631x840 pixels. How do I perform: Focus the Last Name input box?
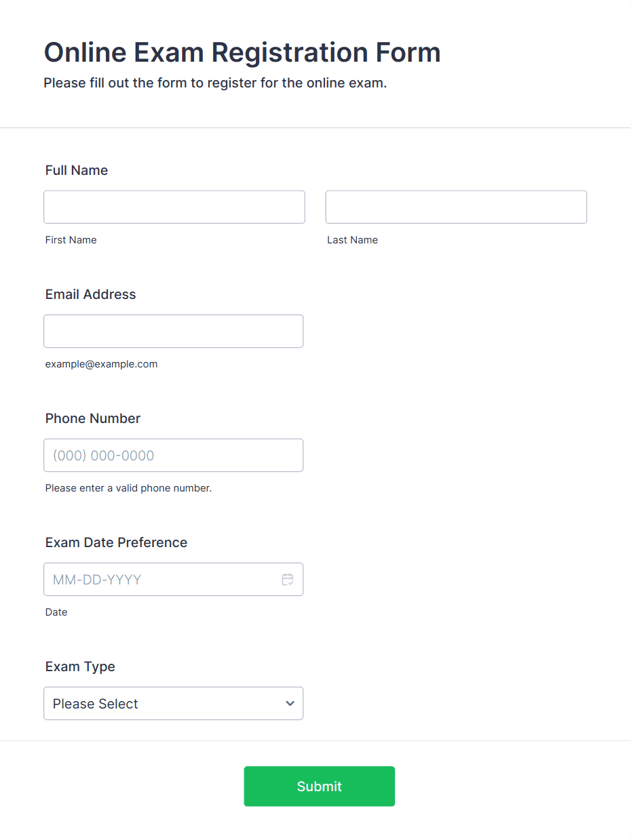tap(456, 207)
